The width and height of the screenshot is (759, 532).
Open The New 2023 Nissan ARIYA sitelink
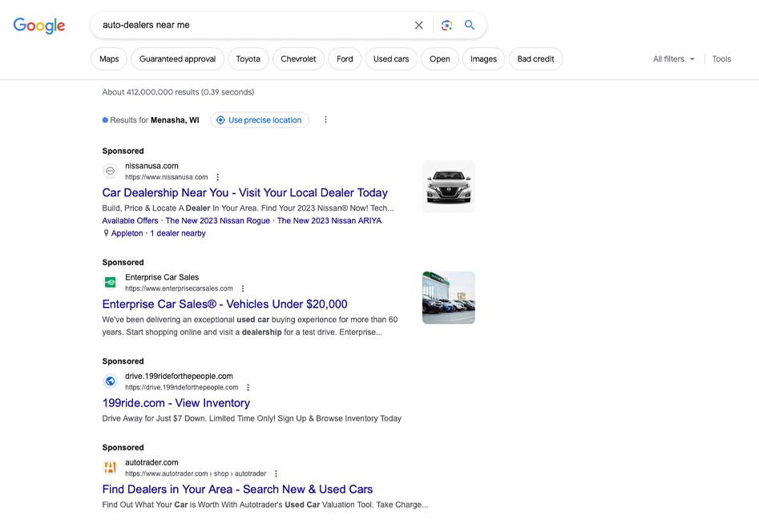click(x=329, y=221)
